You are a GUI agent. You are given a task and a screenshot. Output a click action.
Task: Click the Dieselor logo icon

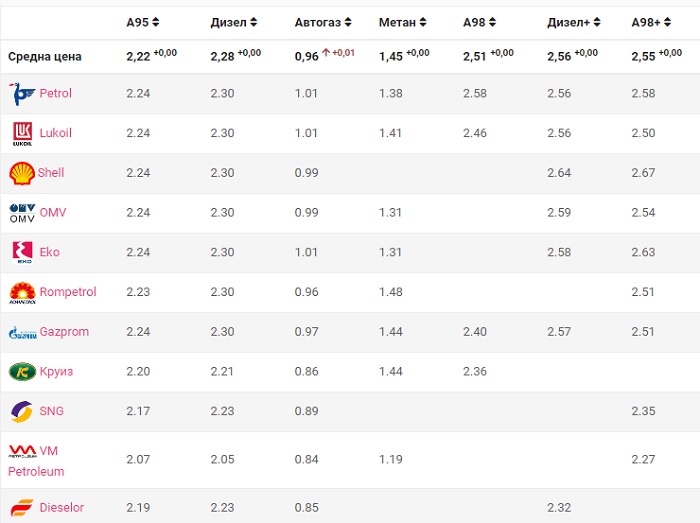point(22,508)
